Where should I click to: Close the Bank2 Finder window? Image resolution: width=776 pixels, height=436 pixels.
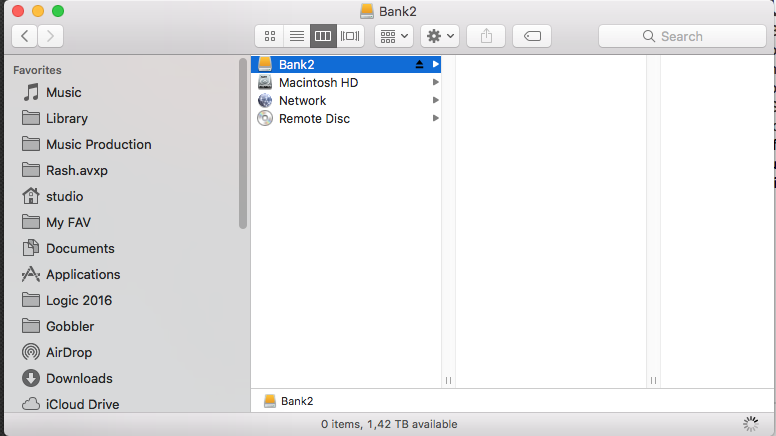18,11
